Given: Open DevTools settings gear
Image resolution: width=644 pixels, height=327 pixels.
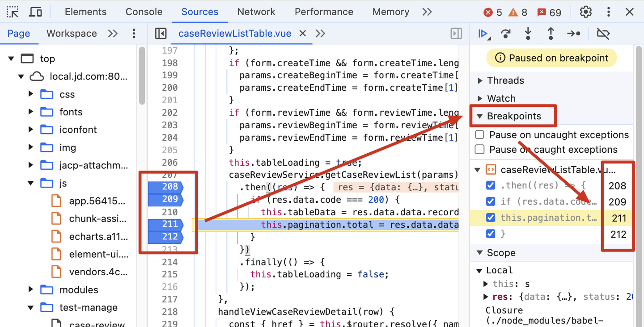Looking at the screenshot, I should pyautogui.click(x=585, y=12).
